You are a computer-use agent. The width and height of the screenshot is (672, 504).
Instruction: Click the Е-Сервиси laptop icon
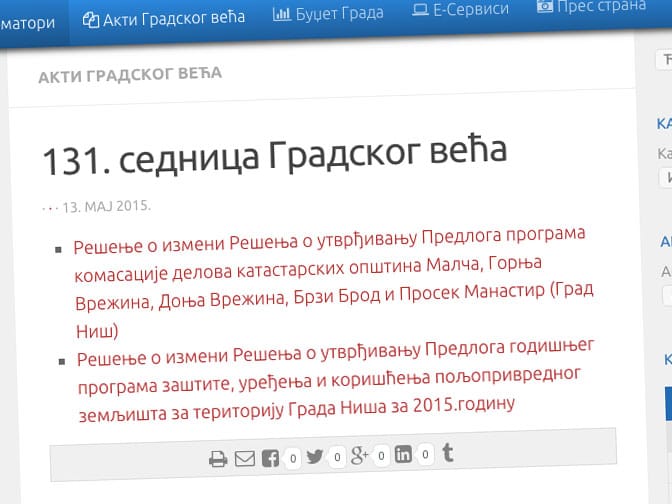tap(422, 10)
